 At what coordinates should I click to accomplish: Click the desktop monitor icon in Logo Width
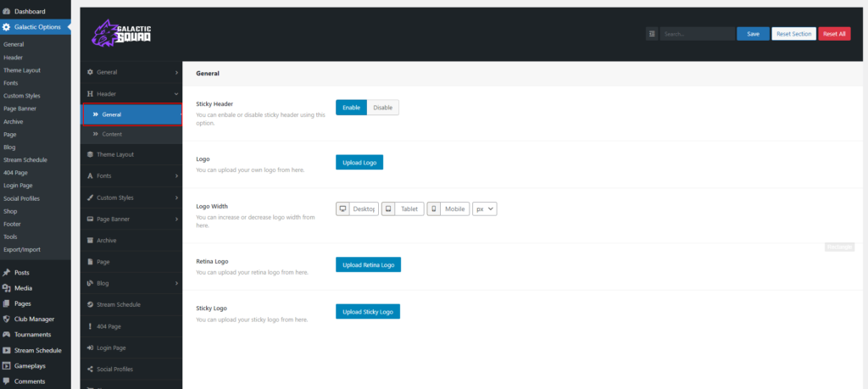point(342,208)
